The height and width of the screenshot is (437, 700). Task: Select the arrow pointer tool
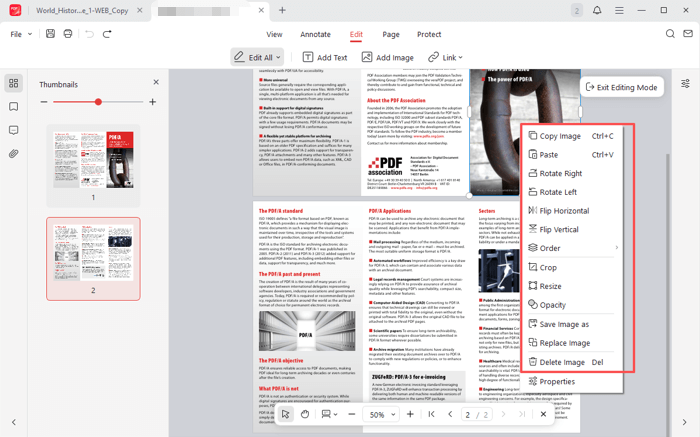point(286,414)
